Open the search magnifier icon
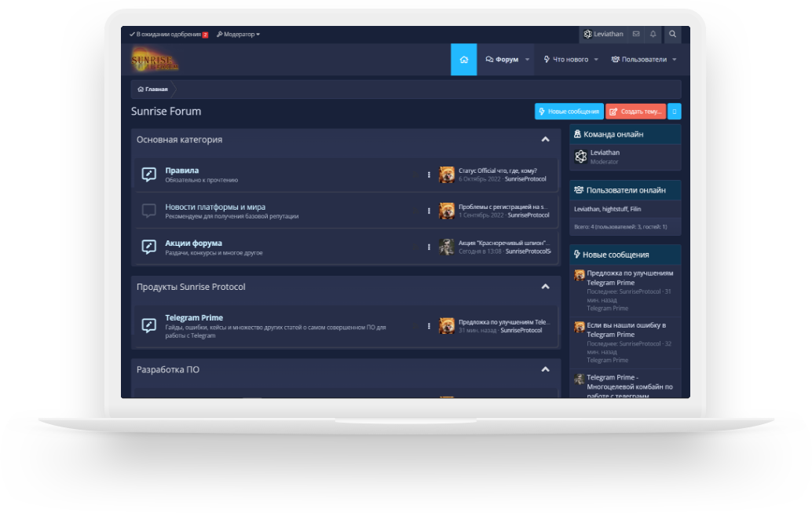This screenshot has width=812, height=513. point(672,34)
